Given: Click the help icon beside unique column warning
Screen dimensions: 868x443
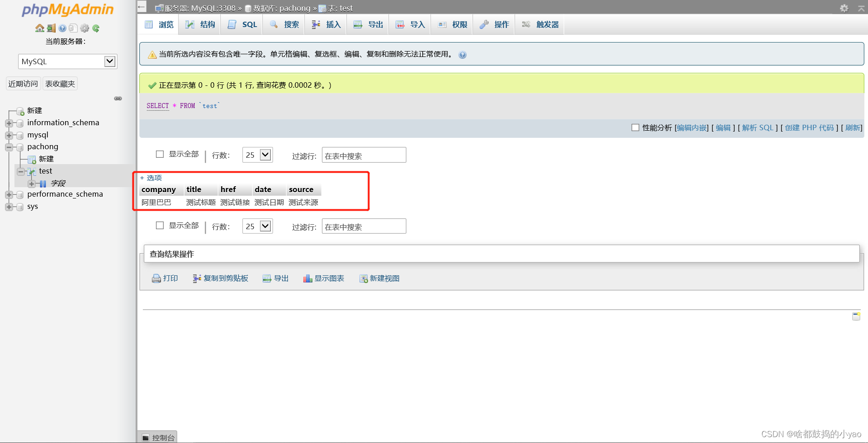Looking at the screenshot, I should click(x=462, y=55).
